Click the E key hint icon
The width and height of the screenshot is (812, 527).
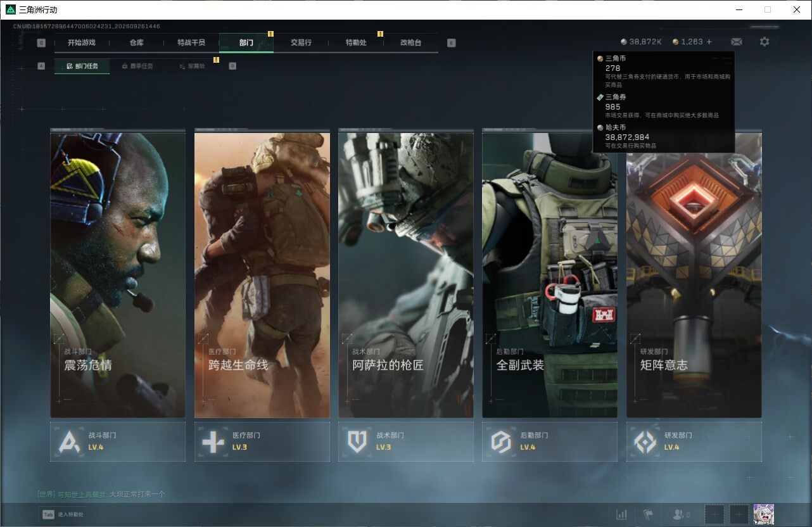451,43
